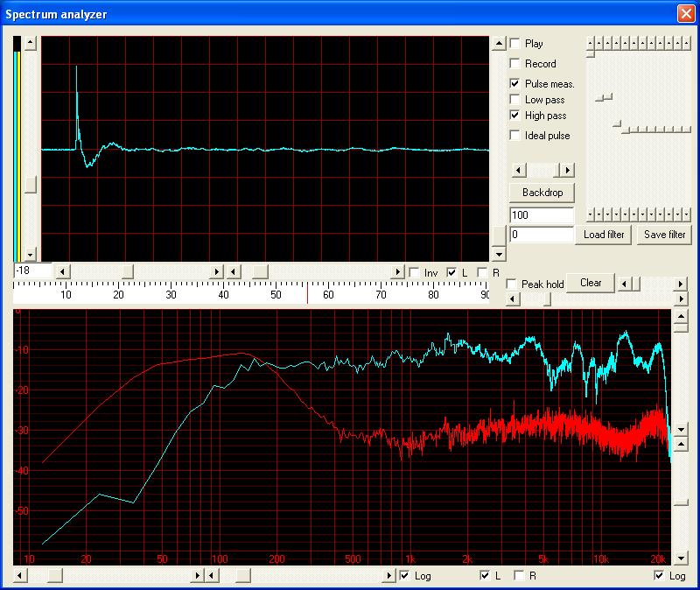Tick the Record checkbox
The image size is (700, 590).
coord(514,63)
